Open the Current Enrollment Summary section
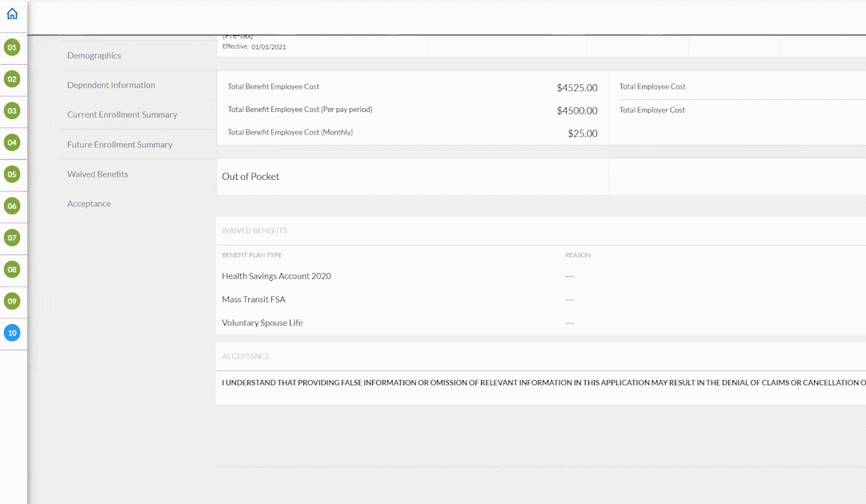 tap(120, 114)
